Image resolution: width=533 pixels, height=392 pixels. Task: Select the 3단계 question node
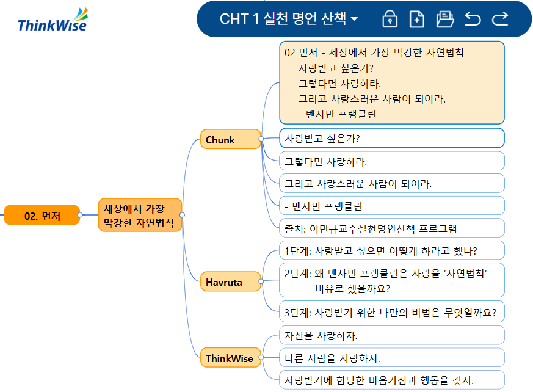coord(391,311)
